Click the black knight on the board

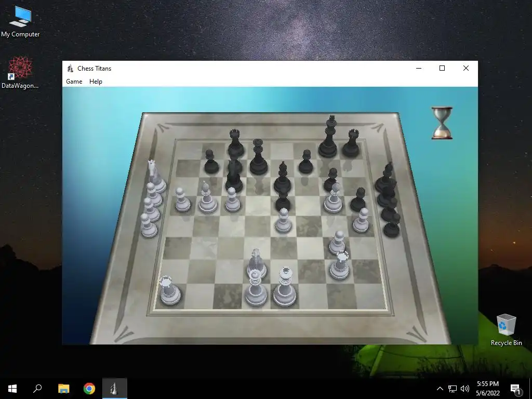click(x=234, y=176)
